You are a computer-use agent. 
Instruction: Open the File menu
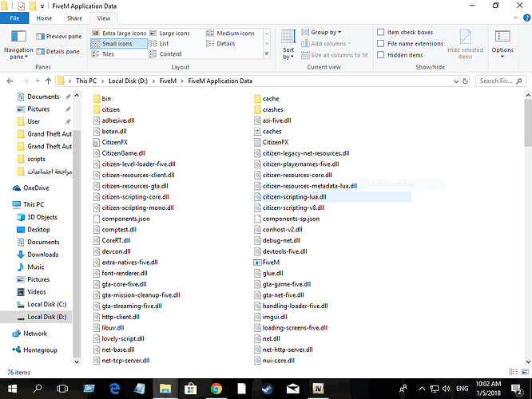[14, 18]
